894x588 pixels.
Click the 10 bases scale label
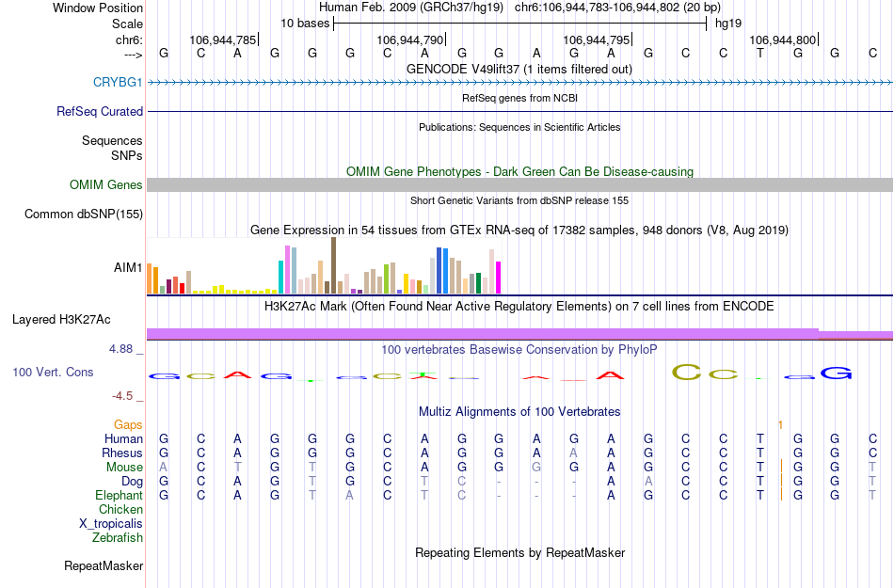(305, 24)
